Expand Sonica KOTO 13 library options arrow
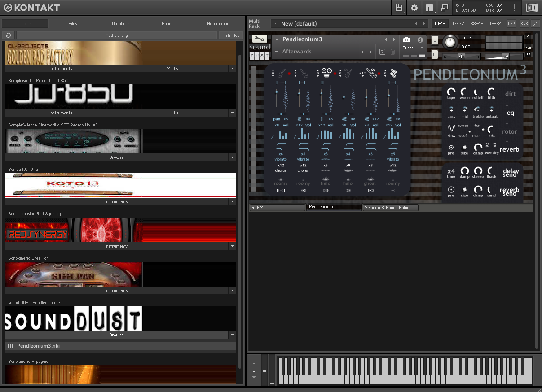Viewport: 542px width, 392px height. [x=232, y=202]
